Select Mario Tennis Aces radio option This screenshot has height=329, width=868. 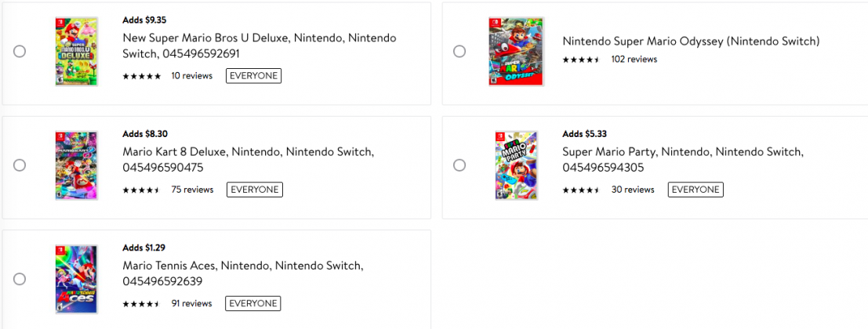[20, 279]
